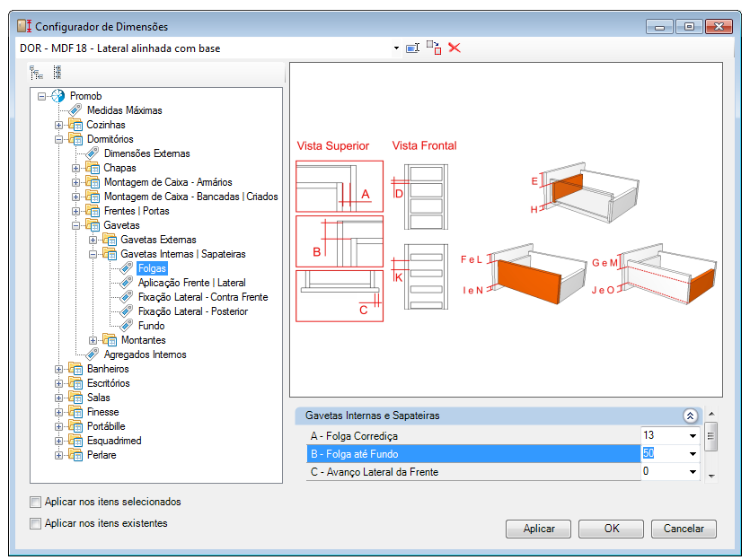Open B - Folga até Fundo value dropdown

693,454
